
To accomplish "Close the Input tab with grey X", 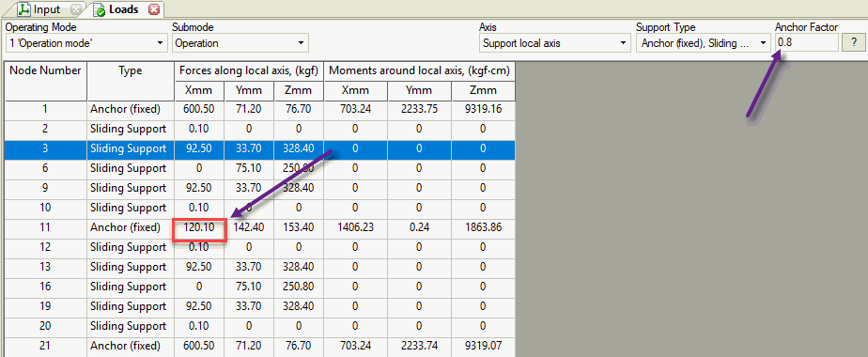I will pos(76,9).
